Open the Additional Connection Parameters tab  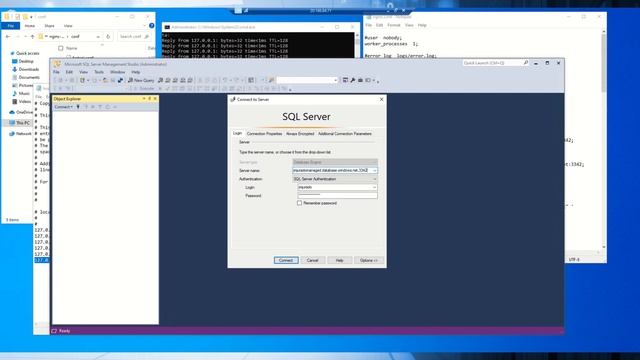point(344,133)
